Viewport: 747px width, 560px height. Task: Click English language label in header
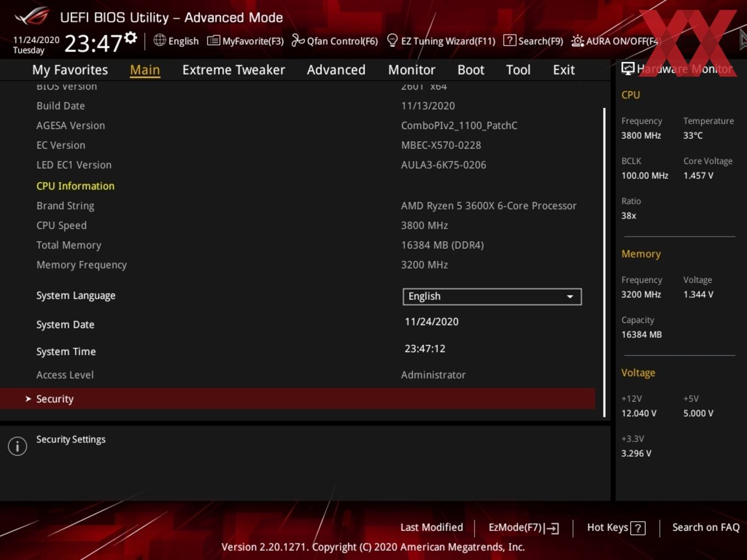pyautogui.click(x=183, y=41)
